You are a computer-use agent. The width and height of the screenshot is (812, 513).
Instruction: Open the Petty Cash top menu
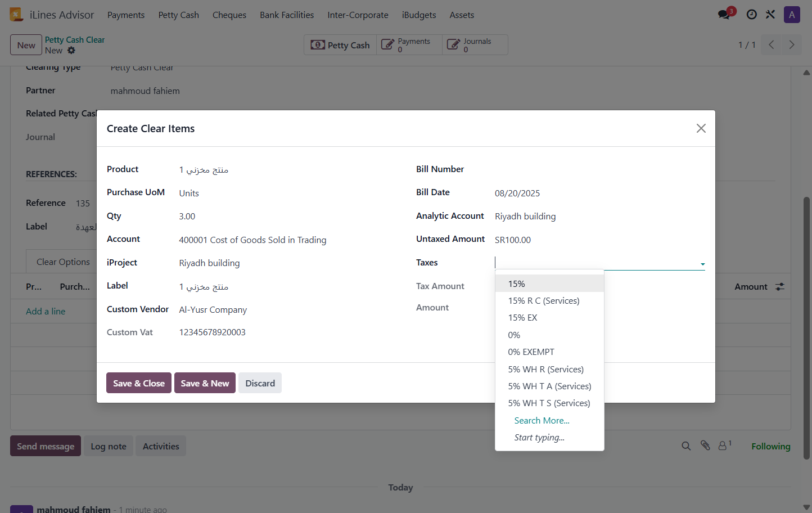point(179,15)
